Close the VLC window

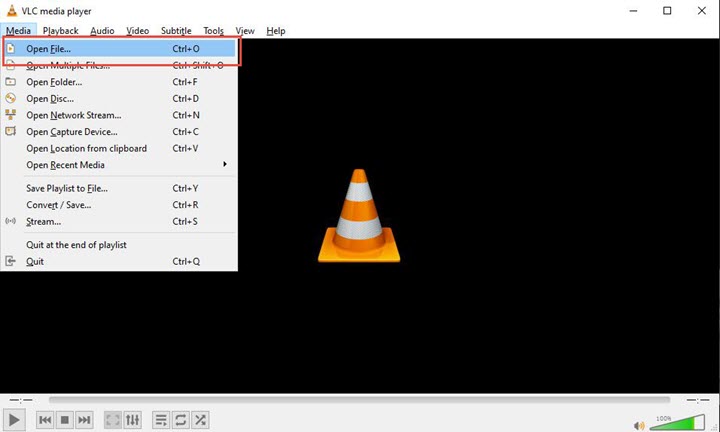click(x=702, y=11)
